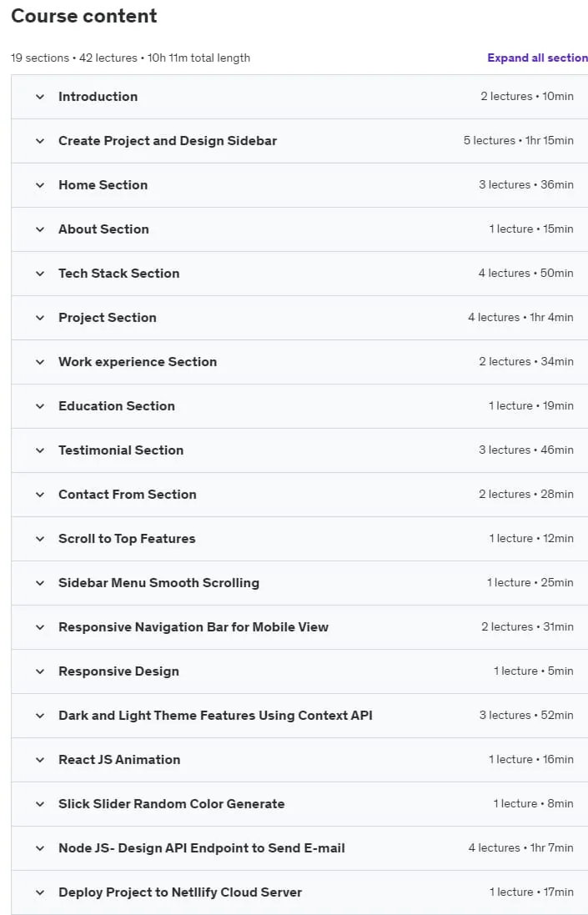
Task: Click the React JS Animation section title
Action: click(119, 760)
